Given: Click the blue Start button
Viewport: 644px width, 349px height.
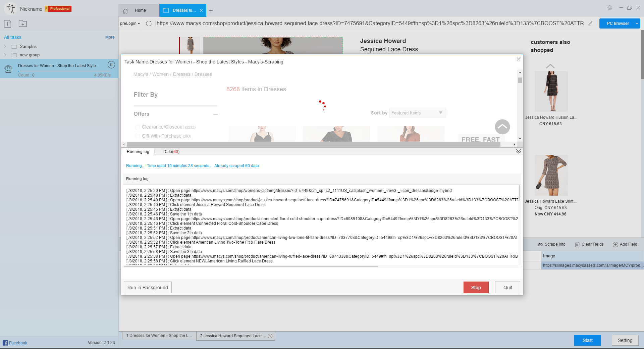Looking at the screenshot, I should click(587, 340).
